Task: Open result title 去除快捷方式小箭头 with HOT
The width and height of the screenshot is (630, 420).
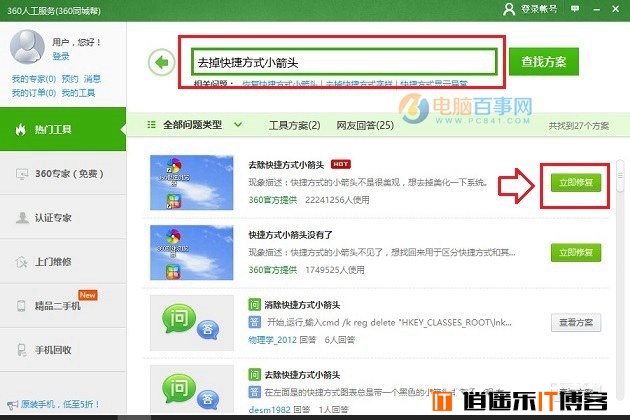Action: 286,165
